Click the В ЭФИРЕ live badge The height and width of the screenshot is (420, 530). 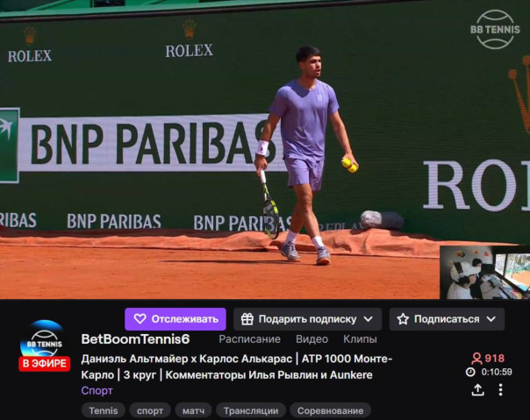[44, 364]
